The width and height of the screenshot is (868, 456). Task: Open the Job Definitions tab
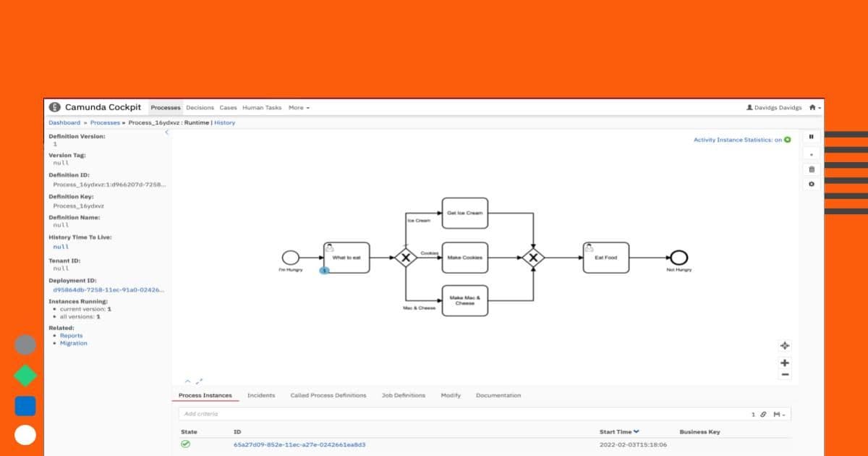click(x=404, y=395)
